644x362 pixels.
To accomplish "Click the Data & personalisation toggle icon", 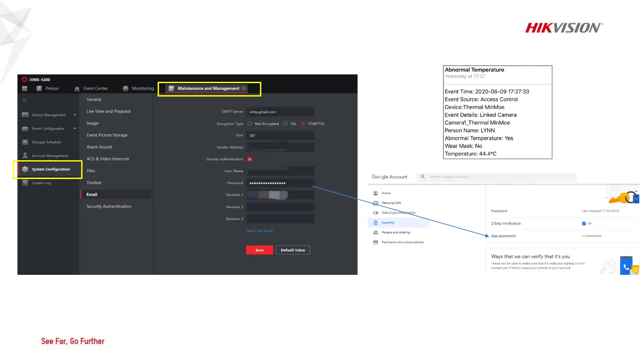I will coord(376,213).
